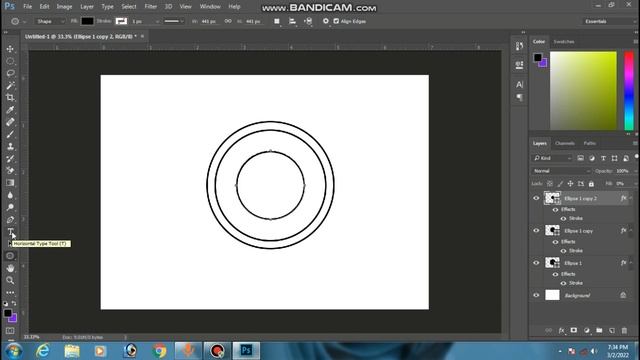Select the Lasso tool
Screen dimensions: 640x360
pyautogui.click(x=10, y=73)
